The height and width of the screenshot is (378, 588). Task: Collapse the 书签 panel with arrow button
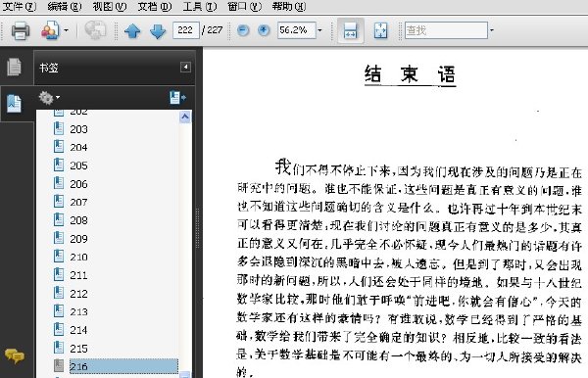point(185,67)
